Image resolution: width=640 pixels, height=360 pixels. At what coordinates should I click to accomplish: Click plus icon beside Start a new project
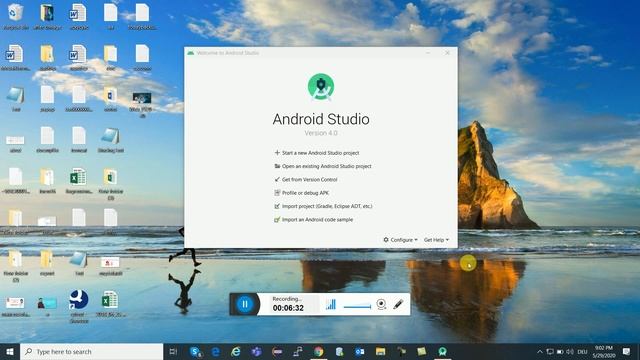coord(277,153)
